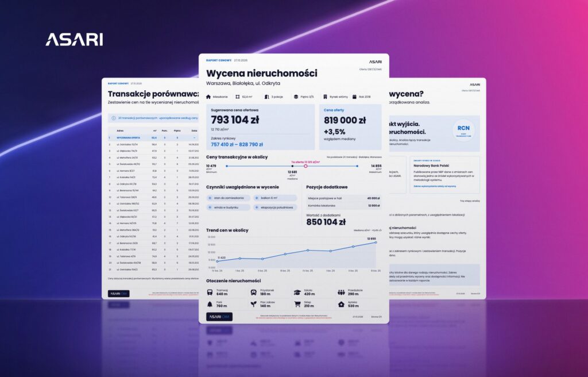Click the suggested price '793 104 zł'
The height and width of the screenshot is (377, 588).
click(x=235, y=120)
